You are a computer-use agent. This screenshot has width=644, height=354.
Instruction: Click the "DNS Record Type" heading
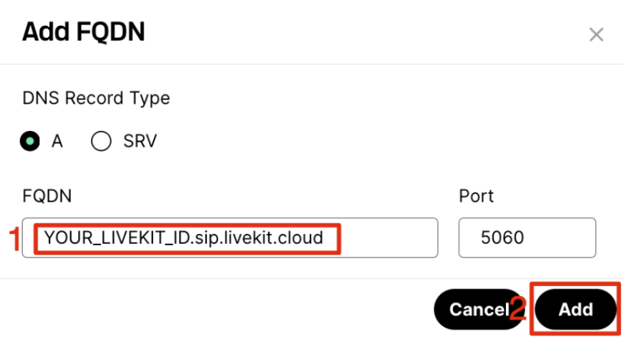(96, 98)
